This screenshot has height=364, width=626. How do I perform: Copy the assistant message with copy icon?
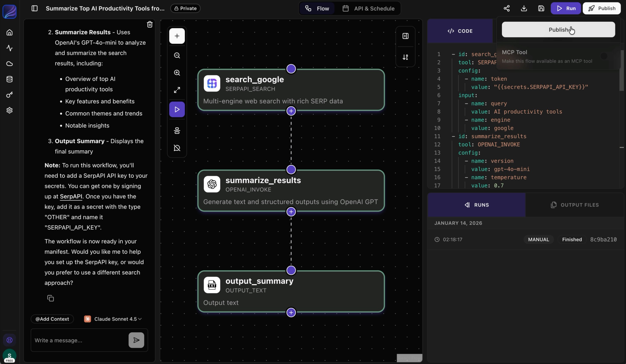click(50, 298)
